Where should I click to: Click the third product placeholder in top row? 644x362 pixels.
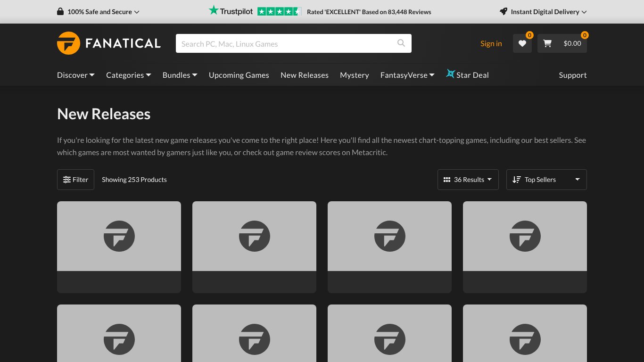click(389, 247)
